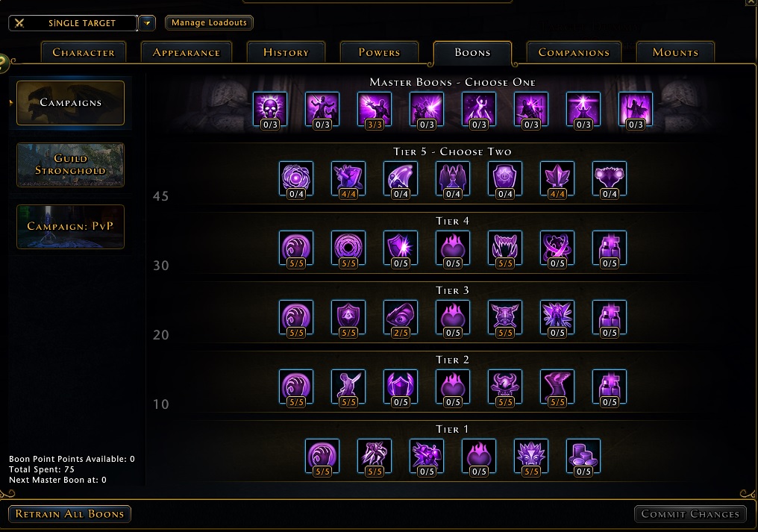758x532 pixels.
Task: Click the horned skull Tier 2 boon
Action: (504, 388)
